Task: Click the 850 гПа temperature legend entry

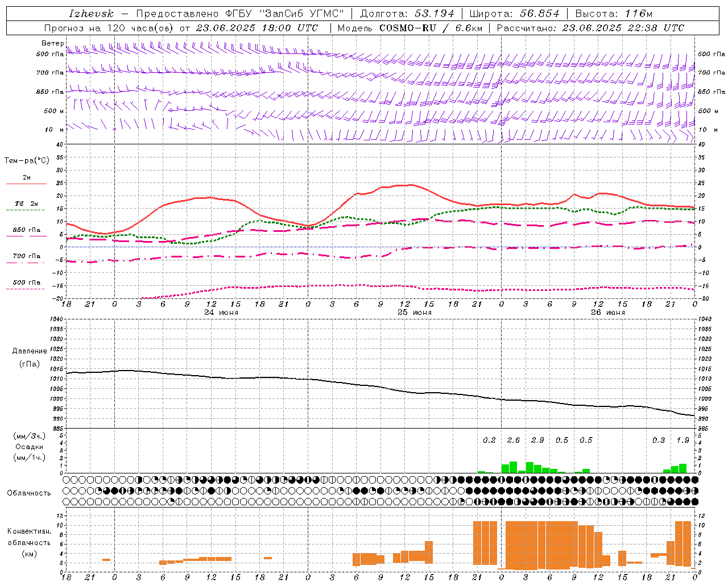Action: coord(27,230)
